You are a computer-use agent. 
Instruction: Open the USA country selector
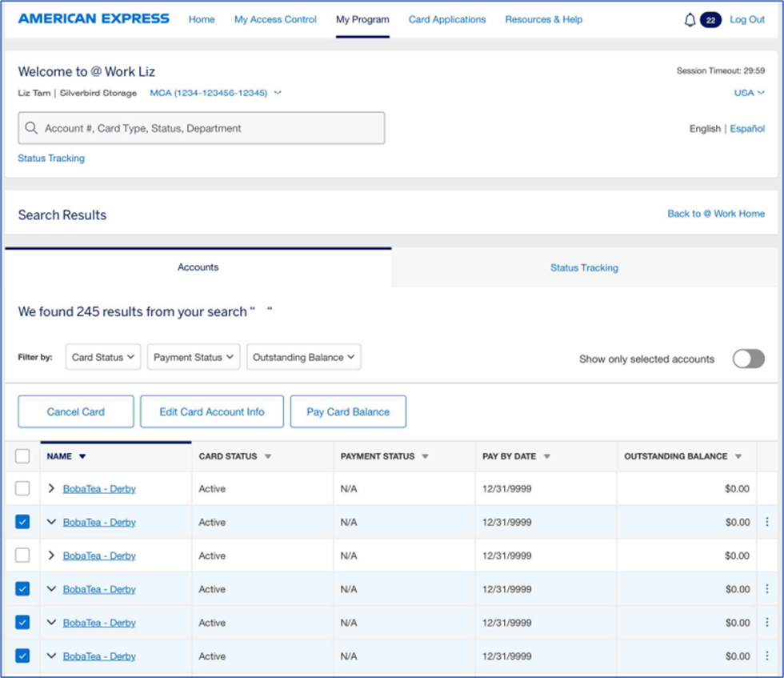(x=749, y=93)
